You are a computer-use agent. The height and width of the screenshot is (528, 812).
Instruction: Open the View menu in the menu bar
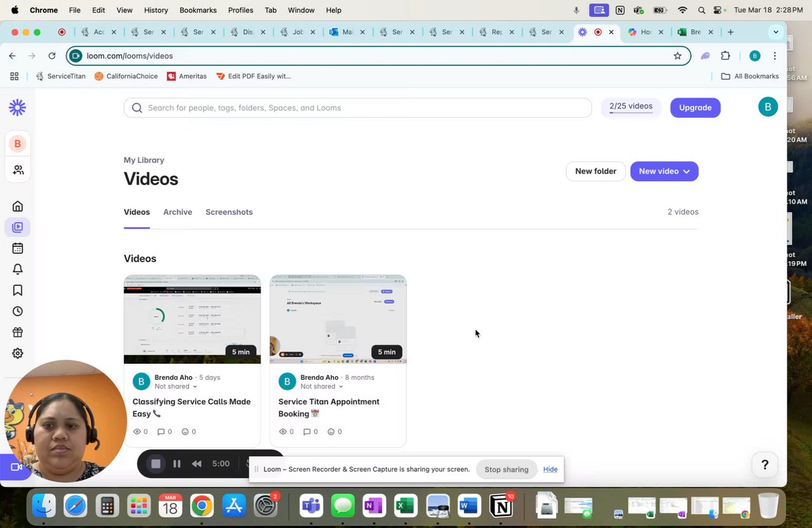click(x=124, y=10)
